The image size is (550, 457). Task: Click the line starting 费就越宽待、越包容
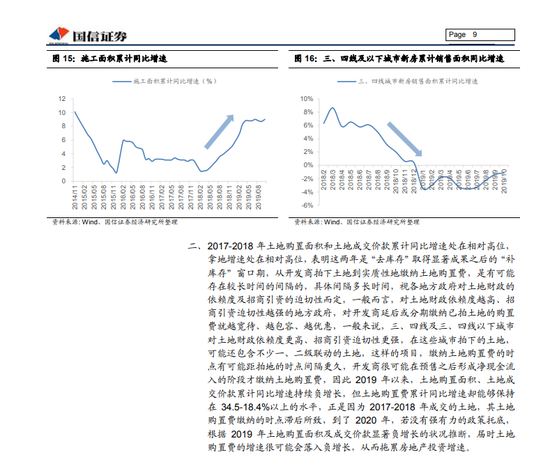pyautogui.click(x=361, y=326)
